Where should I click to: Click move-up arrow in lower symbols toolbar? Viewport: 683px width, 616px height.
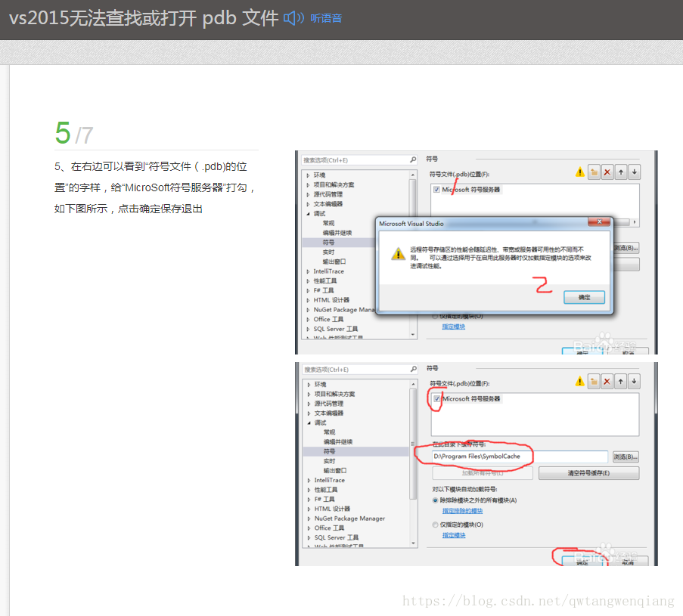[620, 382]
